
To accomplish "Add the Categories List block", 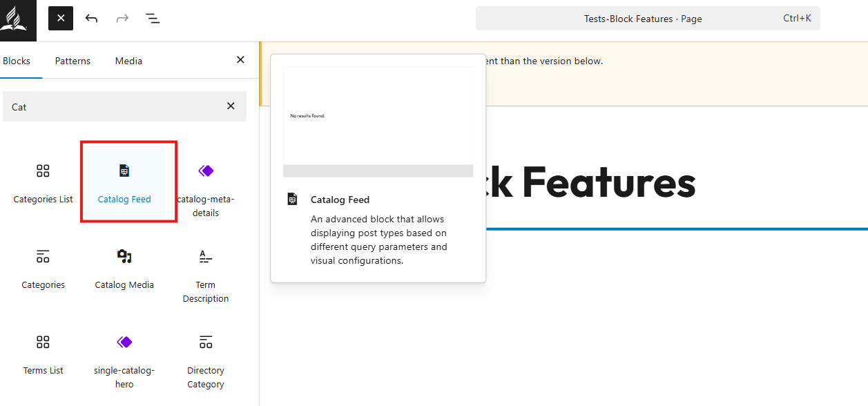I will [43, 182].
